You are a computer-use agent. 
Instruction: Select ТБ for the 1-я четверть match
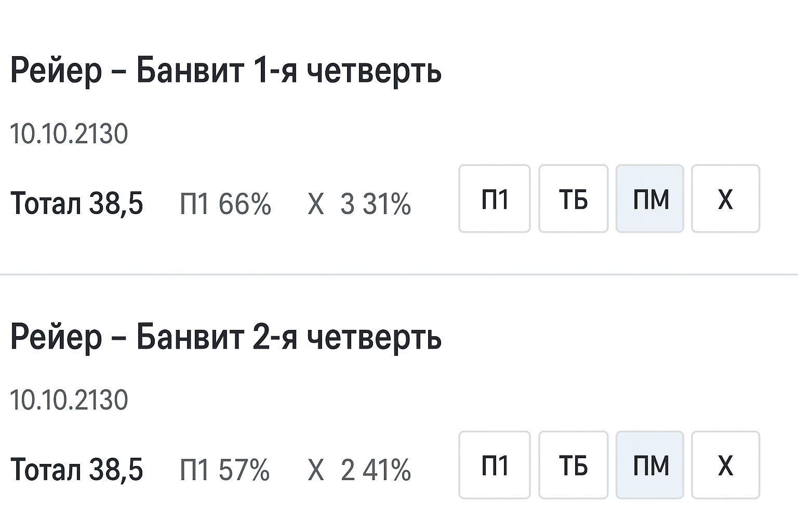[573, 199]
